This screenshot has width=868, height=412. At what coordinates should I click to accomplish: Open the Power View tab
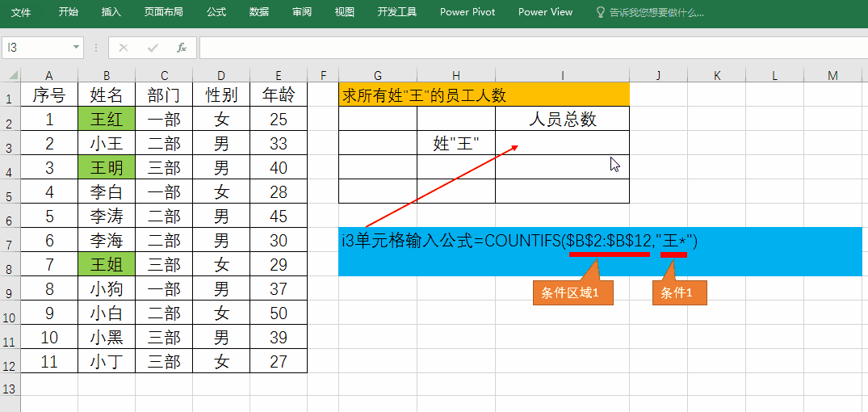(545, 11)
